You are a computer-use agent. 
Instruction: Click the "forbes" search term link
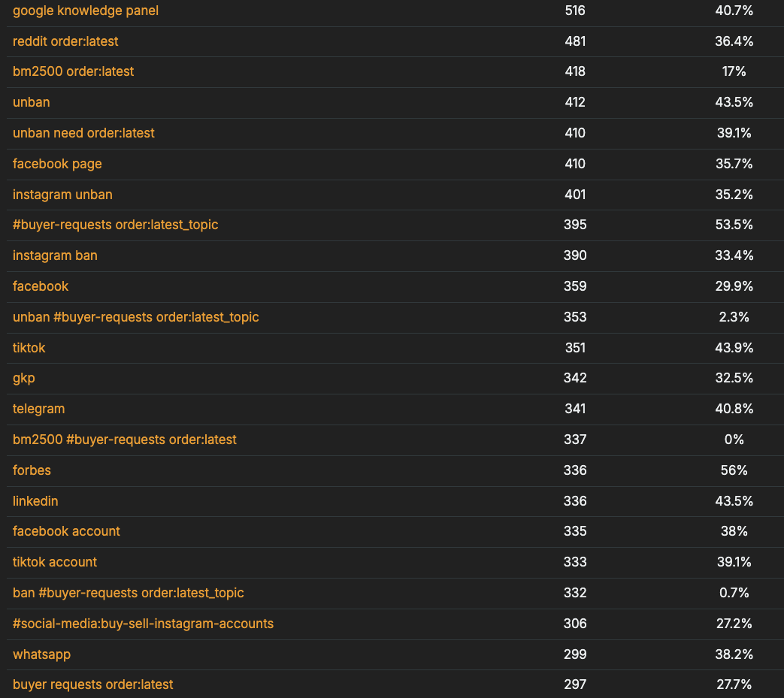click(32, 470)
